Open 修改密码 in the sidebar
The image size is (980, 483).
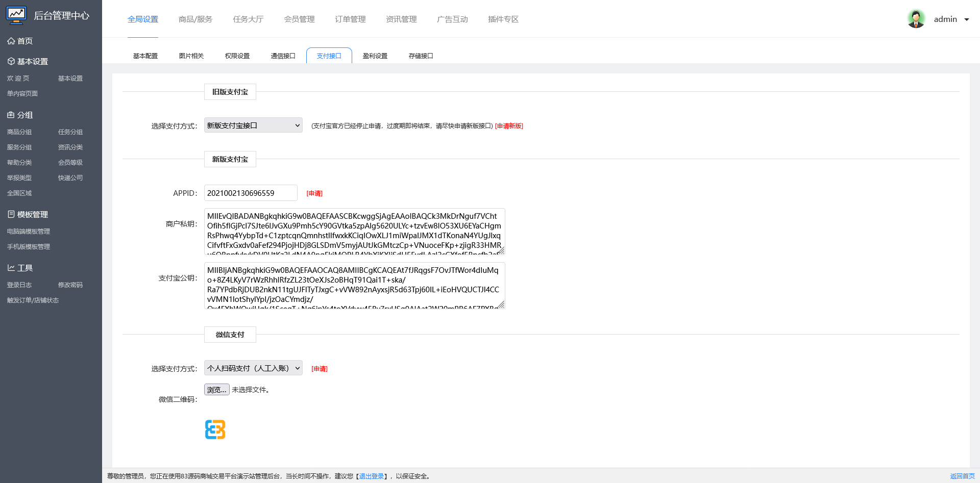(70, 285)
